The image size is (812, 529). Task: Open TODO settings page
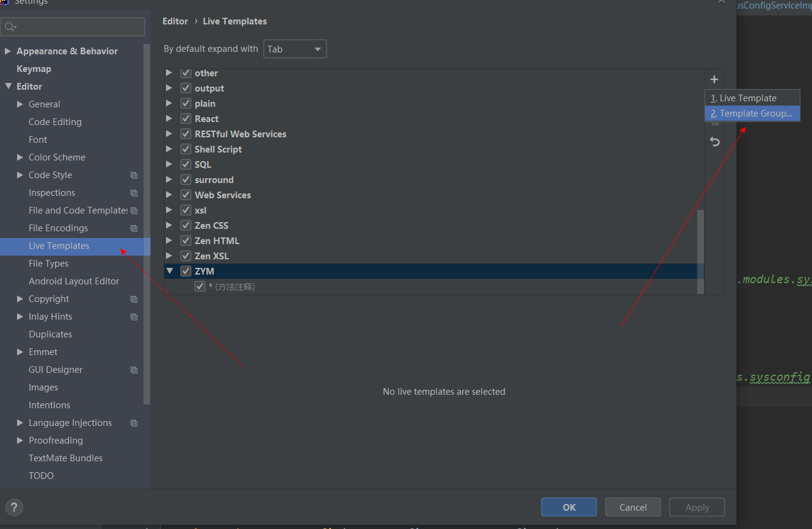click(x=41, y=476)
